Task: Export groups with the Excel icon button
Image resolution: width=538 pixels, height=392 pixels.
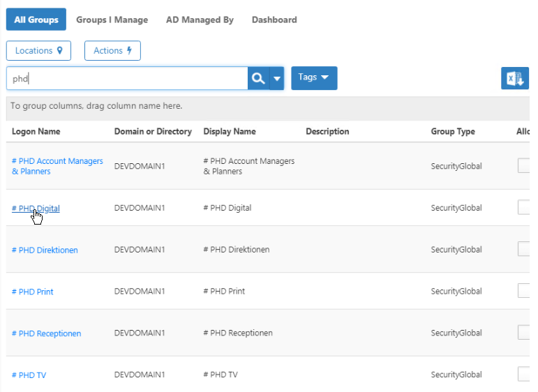Action: click(514, 79)
